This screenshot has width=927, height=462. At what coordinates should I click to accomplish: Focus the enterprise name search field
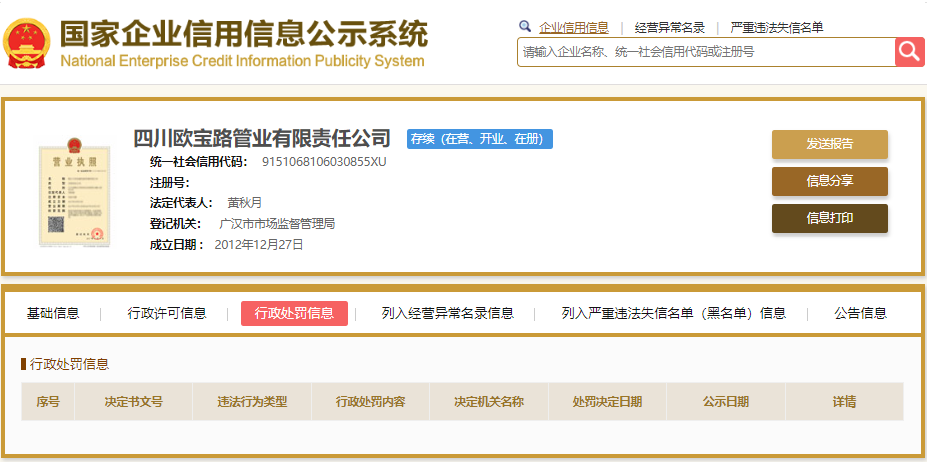[706, 52]
